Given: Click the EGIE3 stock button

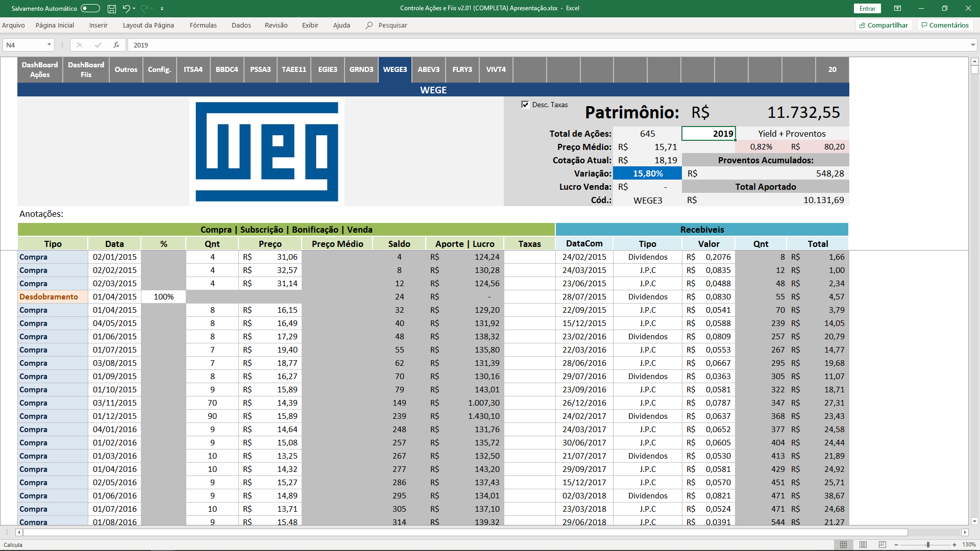Looking at the screenshot, I should click(x=328, y=69).
